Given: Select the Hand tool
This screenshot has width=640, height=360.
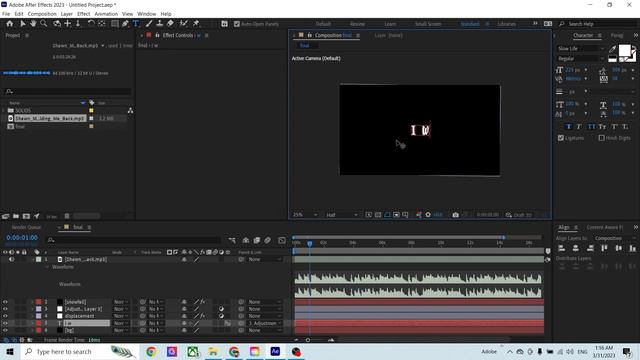Looking at the screenshot, I should pyautogui.click(x=33, y=24).
